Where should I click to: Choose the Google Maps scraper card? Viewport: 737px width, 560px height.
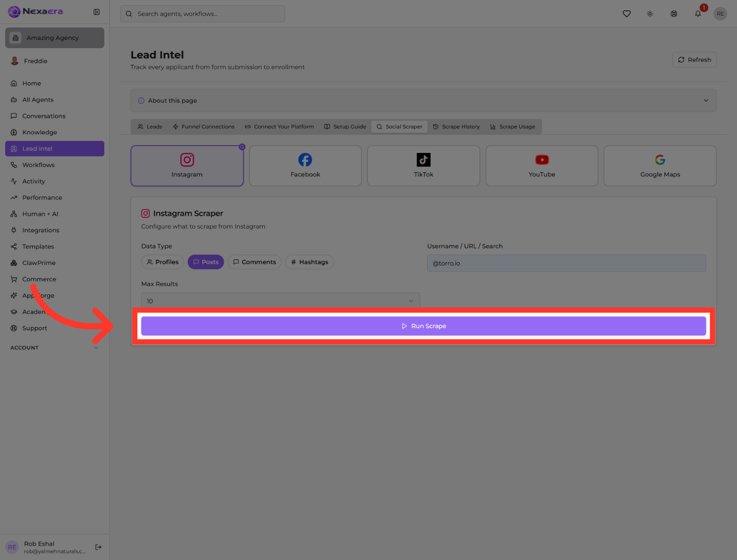660,166
